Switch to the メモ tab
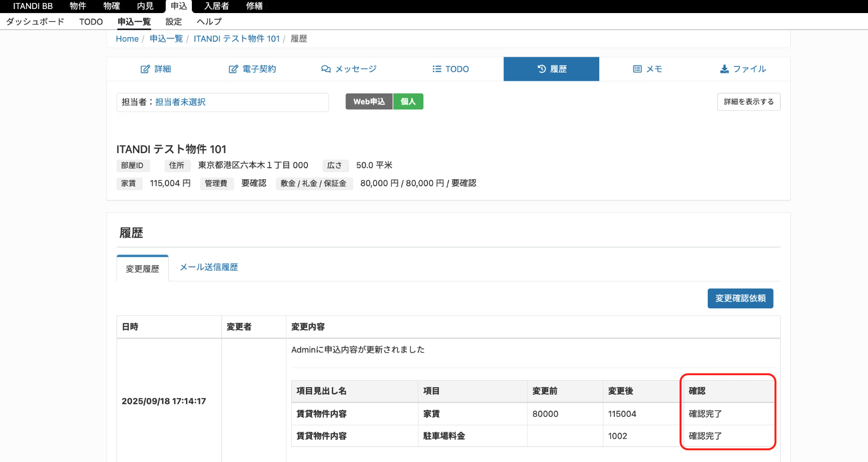 click(x=647, y=69)
